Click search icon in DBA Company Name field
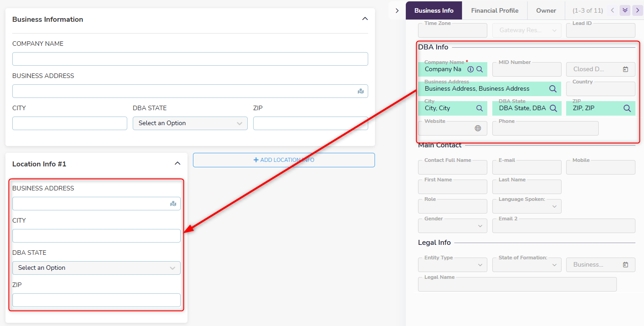 (x=480, y=69)
